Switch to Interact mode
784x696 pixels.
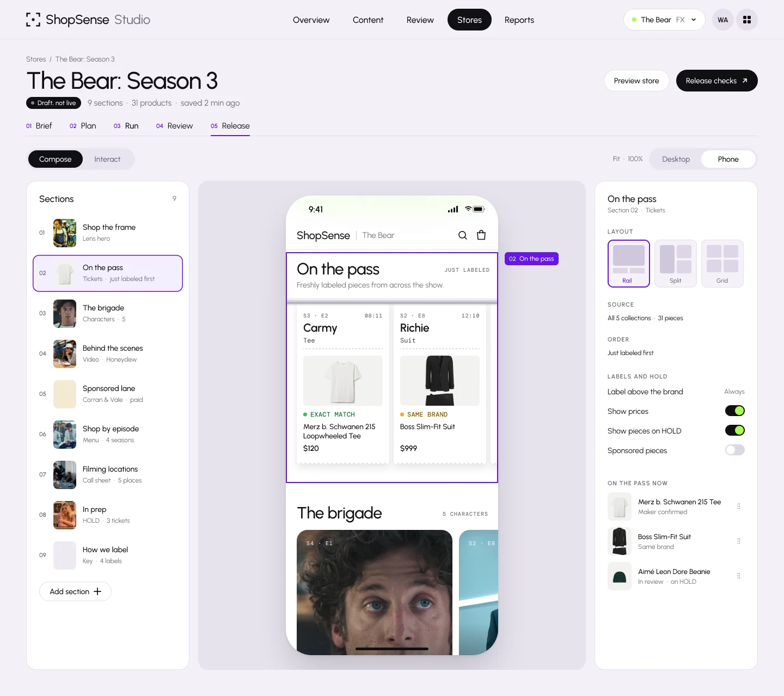point(107,159)
